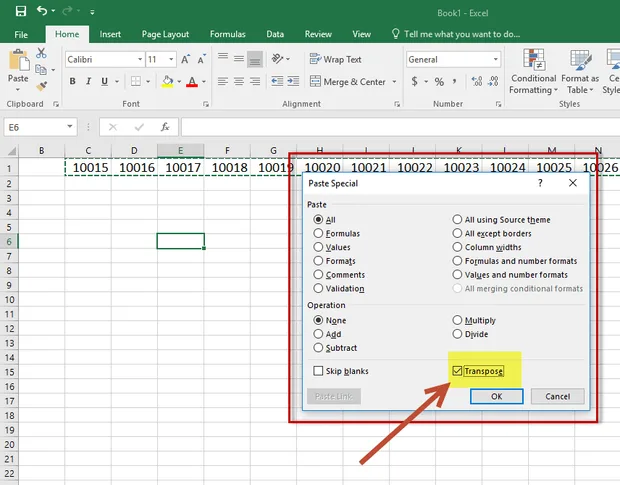Switch to the Formulas ribbon tab

227,34
